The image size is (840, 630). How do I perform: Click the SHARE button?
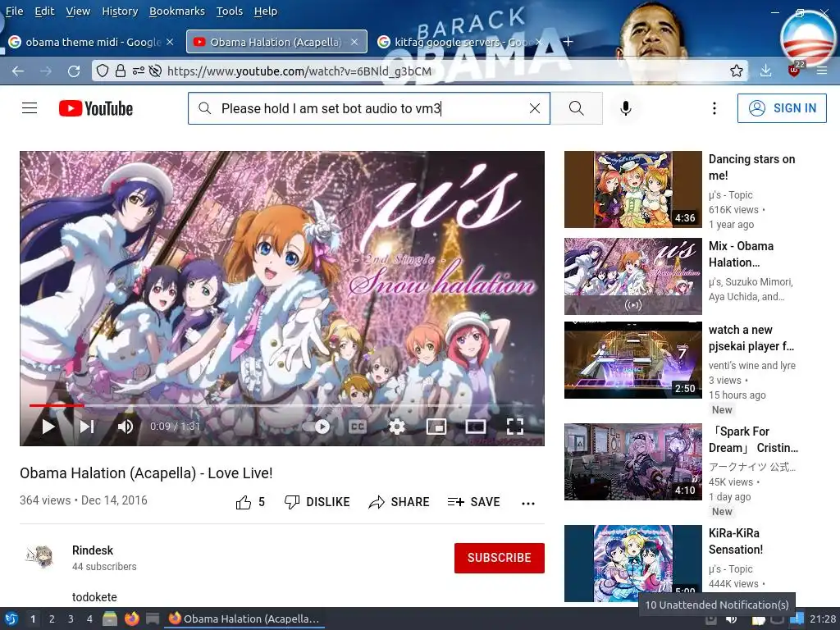[x=399, y=502]
